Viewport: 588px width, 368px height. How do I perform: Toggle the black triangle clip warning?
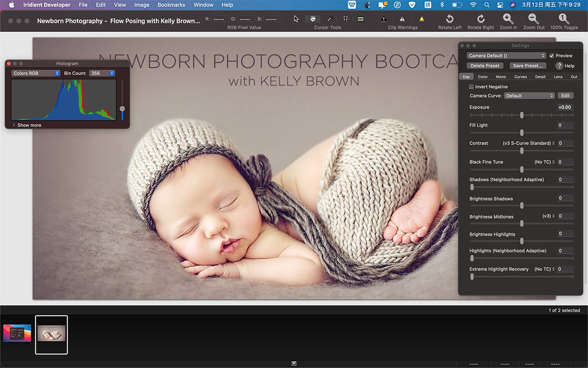coord(384,19)
